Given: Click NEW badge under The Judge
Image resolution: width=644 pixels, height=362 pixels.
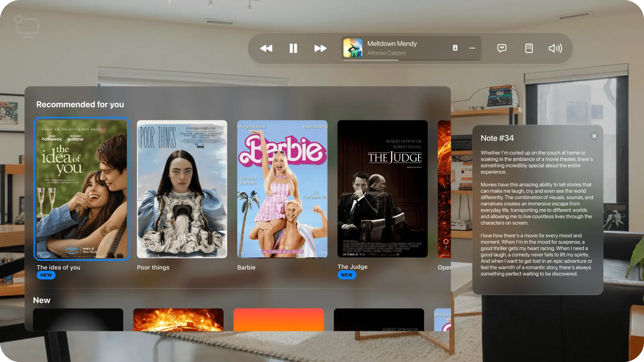Looking at the screenshot, I should tap(347, 275).
